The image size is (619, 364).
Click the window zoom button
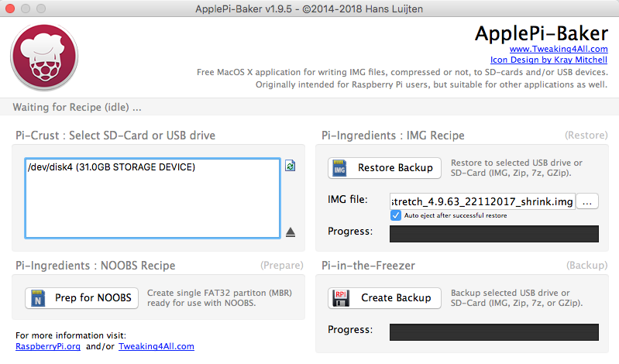(x=41, y=9)
